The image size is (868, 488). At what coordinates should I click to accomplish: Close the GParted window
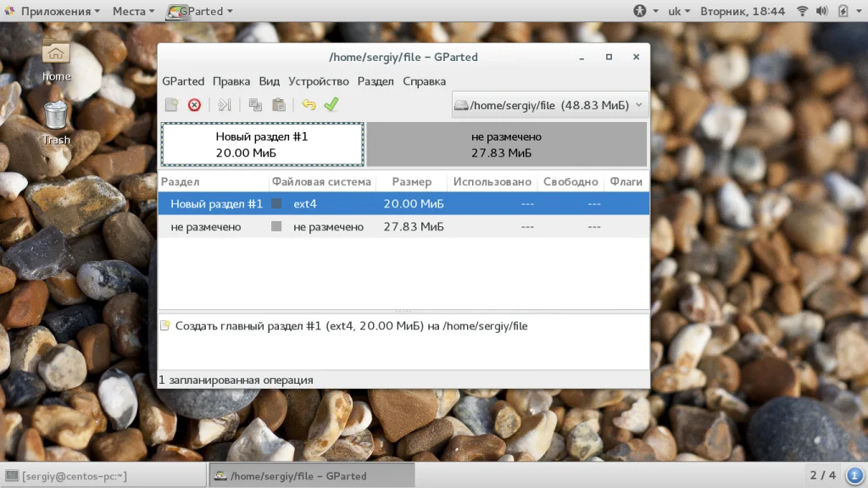[636, 57]
